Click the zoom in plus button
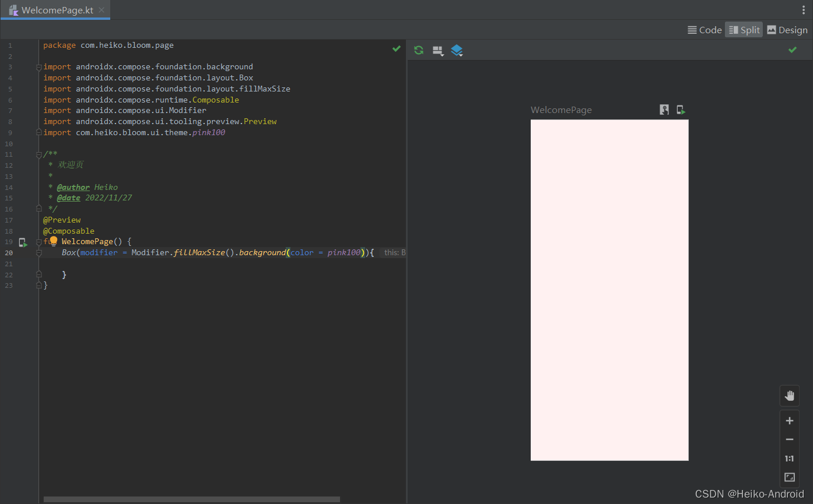 click(x=789, y=421)
